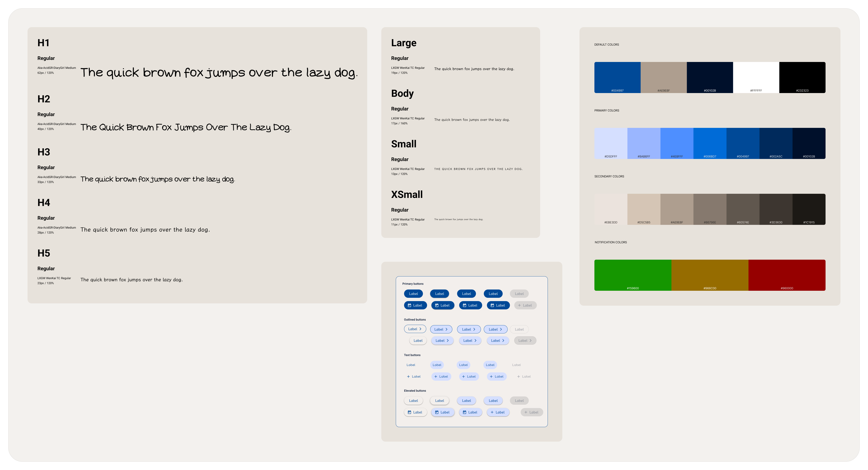
Task: Click the plus icon in the second text button row
Action: (408, 377)
